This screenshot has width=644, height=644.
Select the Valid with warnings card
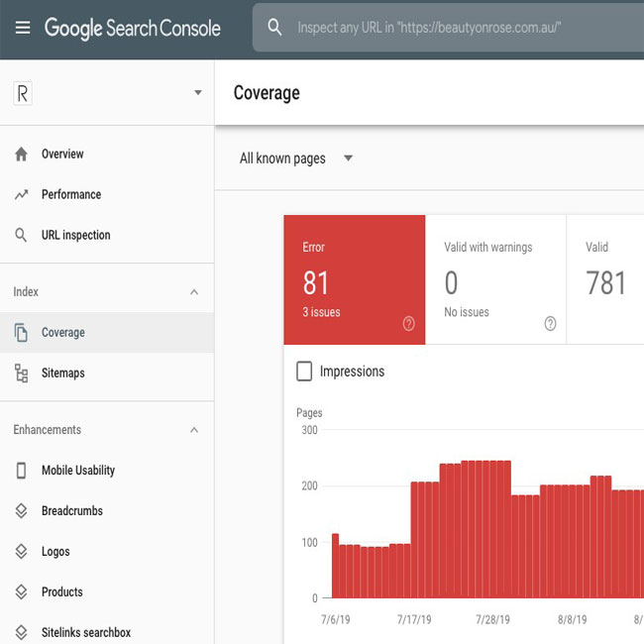495,280
